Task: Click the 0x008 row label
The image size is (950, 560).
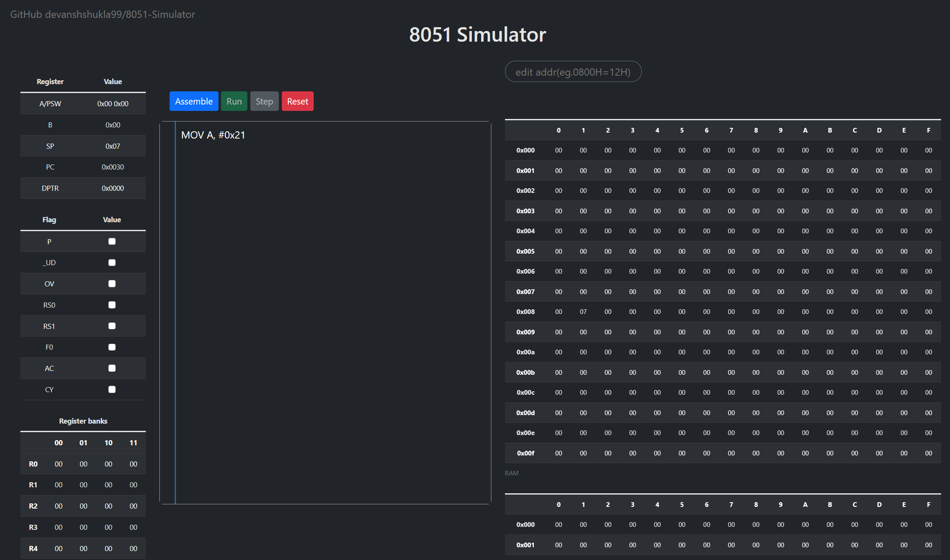Action: click(525, 312)
